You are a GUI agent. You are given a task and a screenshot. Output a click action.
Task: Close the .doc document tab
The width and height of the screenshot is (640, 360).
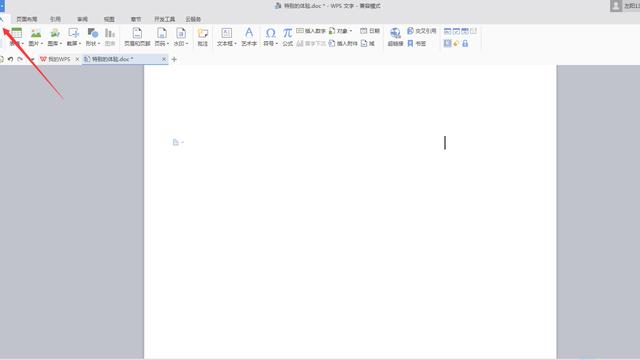point(164,59)
